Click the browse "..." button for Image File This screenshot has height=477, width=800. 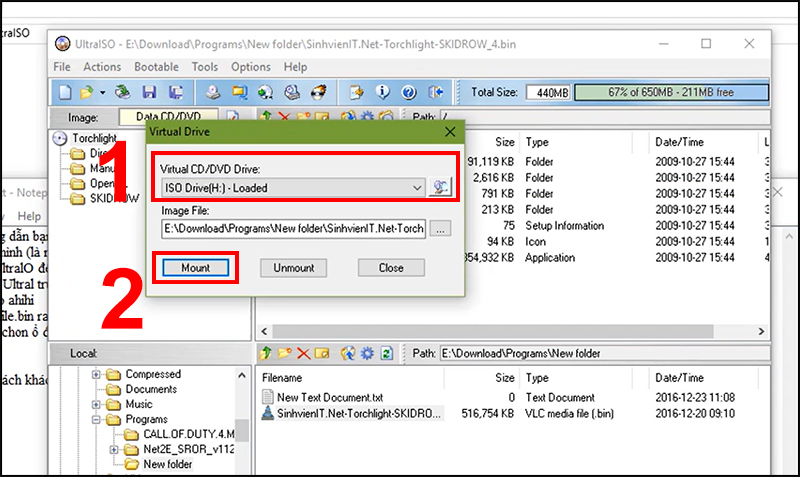[x=440, y=229]
